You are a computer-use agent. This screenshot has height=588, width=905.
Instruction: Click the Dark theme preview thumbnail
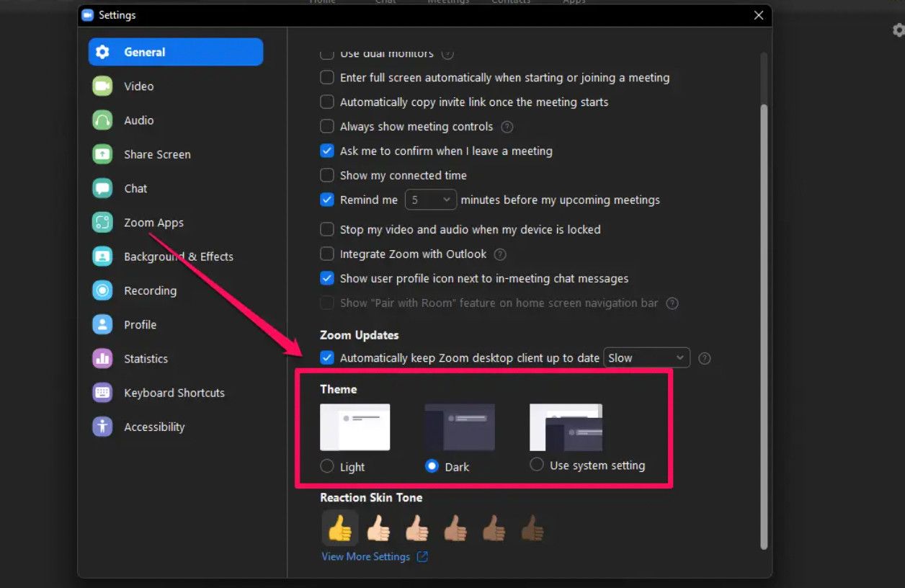click(460, 427)
